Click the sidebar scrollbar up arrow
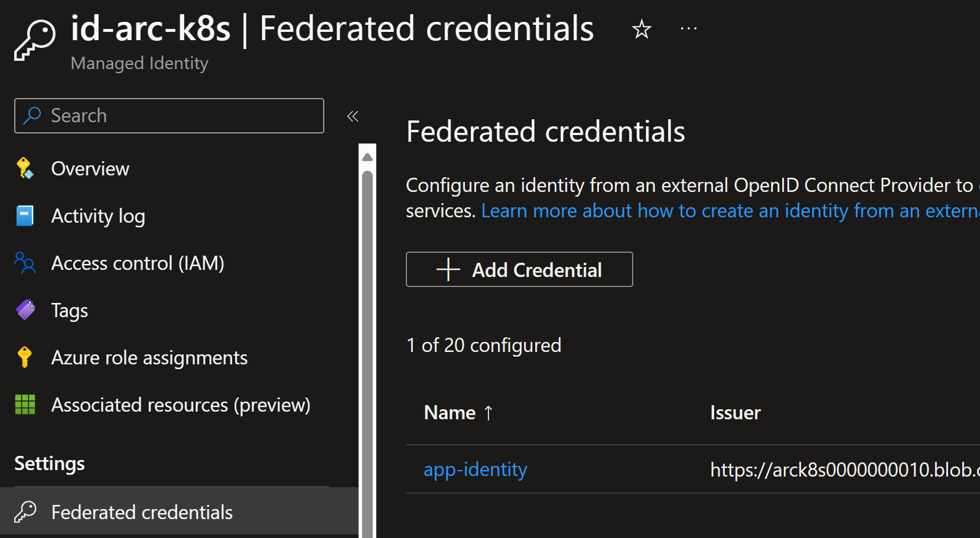The height and width of the screenshot is (538, 980). tap(367, 157)
